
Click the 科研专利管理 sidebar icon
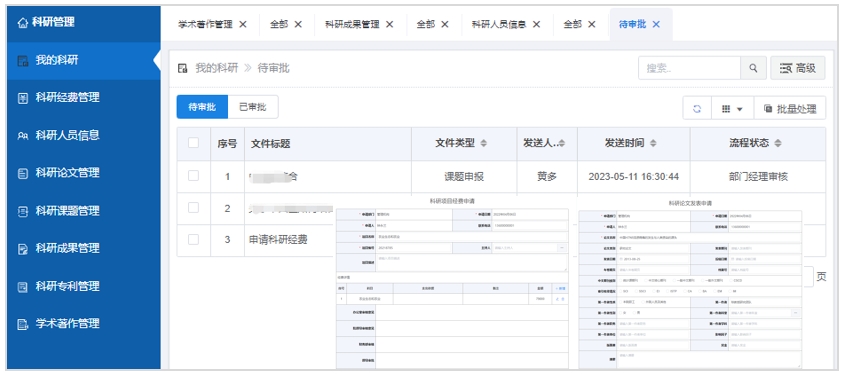(23, 286)
